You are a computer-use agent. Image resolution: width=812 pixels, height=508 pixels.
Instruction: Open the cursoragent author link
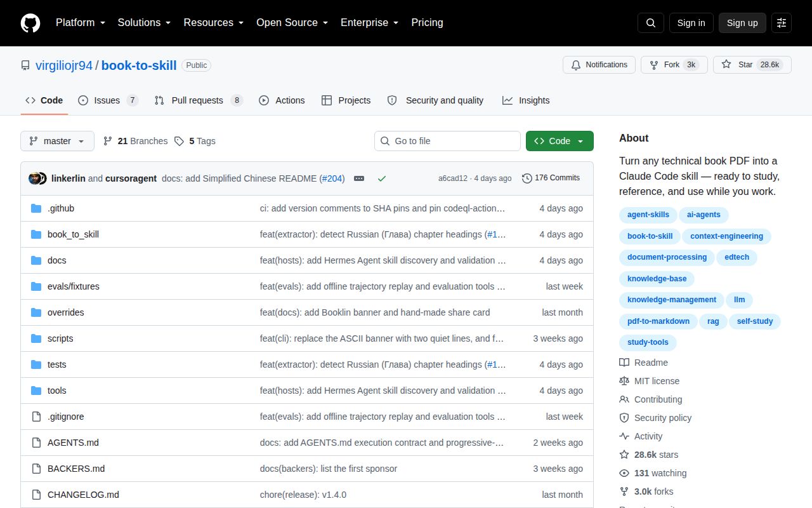pos(131,178)
